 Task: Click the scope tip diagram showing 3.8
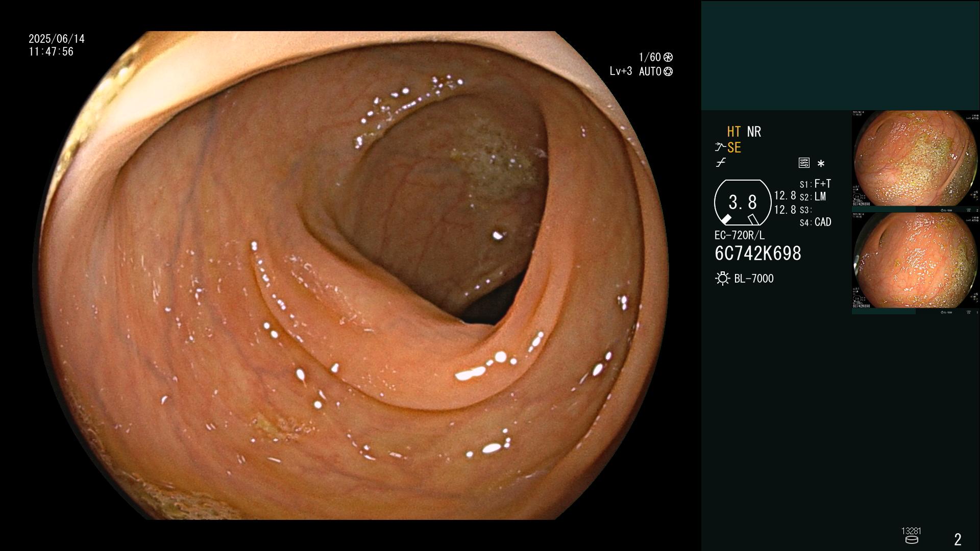[x=743, y=203]
